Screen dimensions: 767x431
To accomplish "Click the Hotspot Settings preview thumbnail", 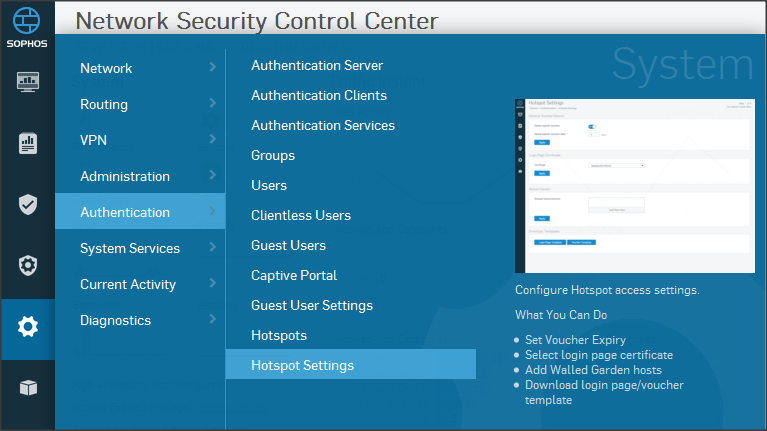I will coord(634,185).
